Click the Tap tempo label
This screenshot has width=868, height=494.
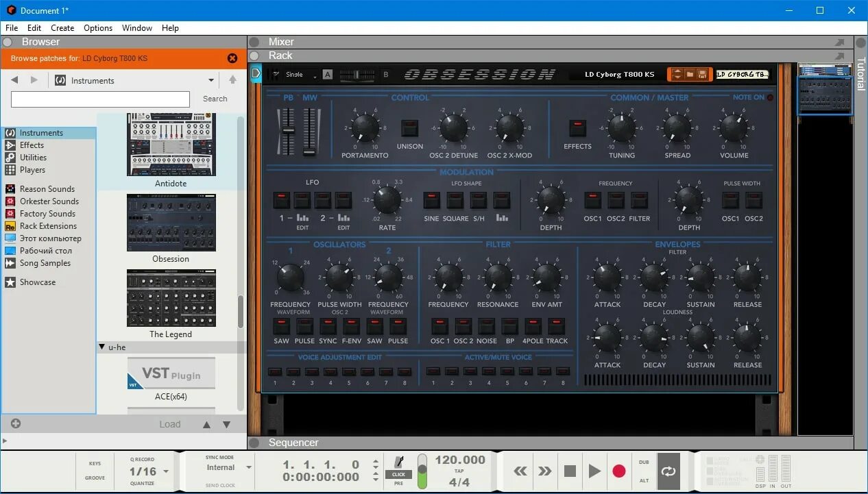(x=460, y=471)
